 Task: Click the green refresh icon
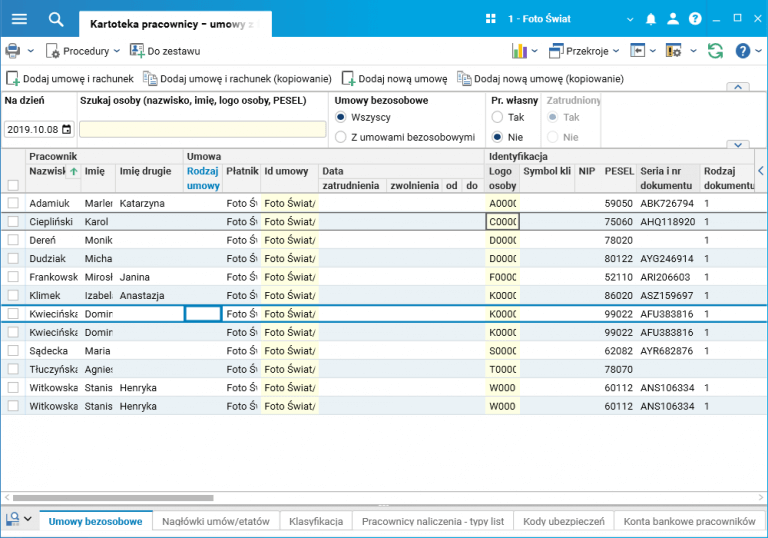pos(715,50)
